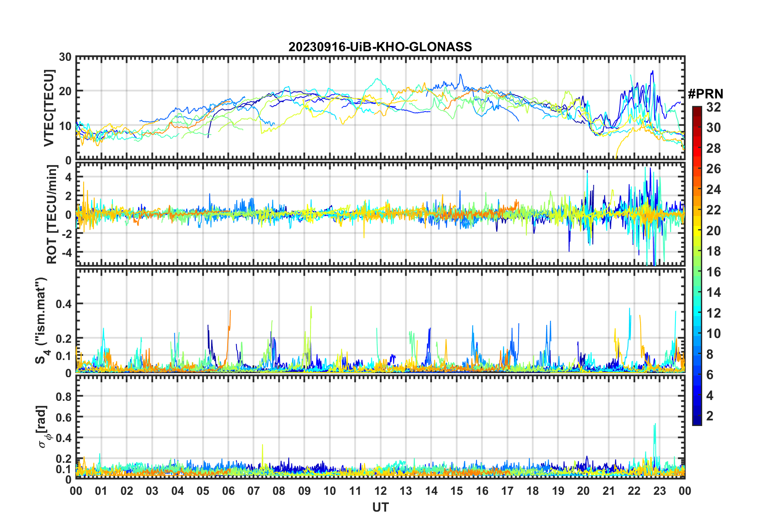Click x-axis tick label 01

(x=101, y=491)
